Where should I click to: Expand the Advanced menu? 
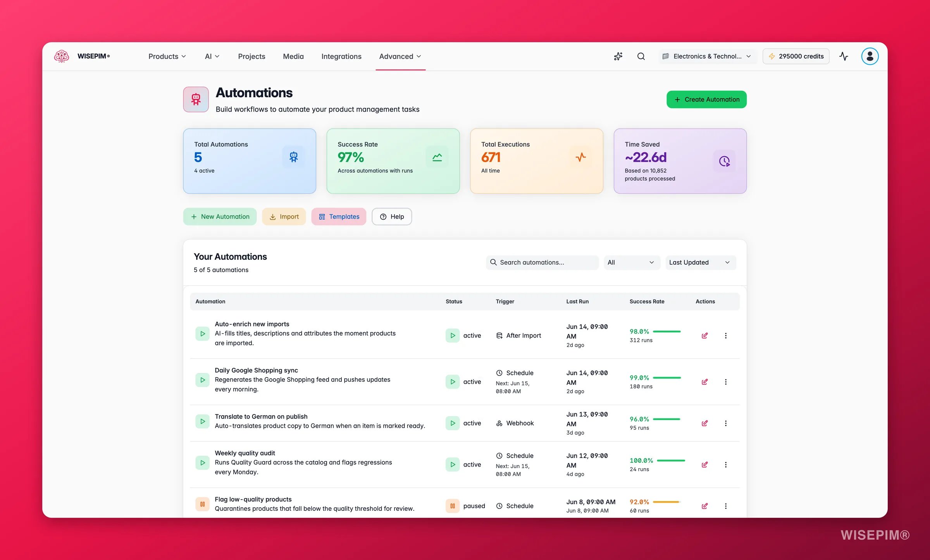[400, 56]
